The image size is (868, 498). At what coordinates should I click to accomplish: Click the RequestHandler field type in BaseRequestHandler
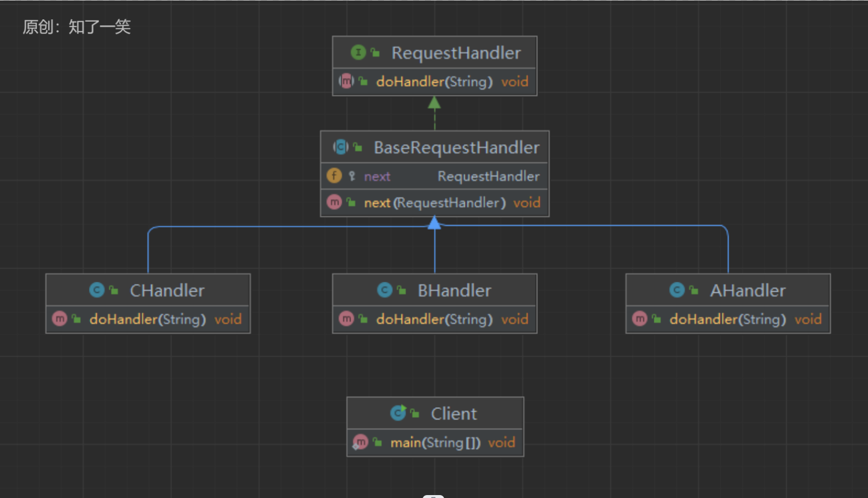pyautogui.click(x=489, y=176)
